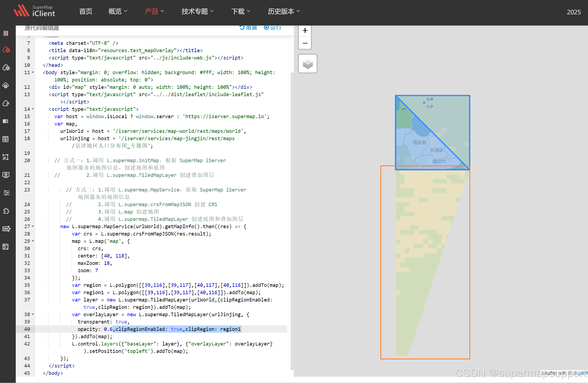Open the 首页 home menu item
The height and width of the screenshot is (383, 588).
[x=86, y=11]
